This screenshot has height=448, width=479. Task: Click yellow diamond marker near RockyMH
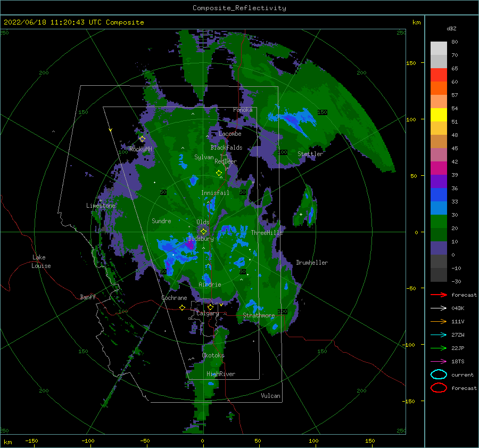click(x=142, y=139)
